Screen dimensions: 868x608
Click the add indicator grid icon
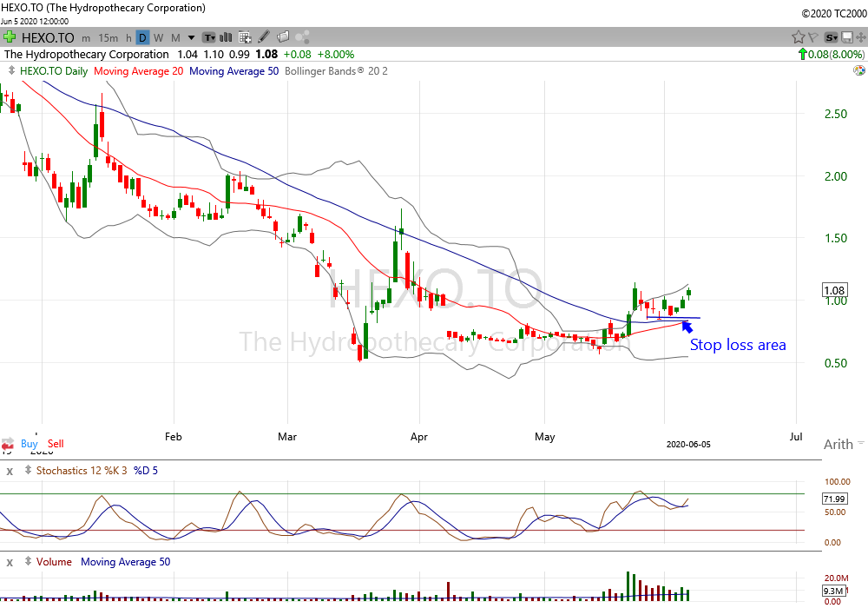click(245, 37)
